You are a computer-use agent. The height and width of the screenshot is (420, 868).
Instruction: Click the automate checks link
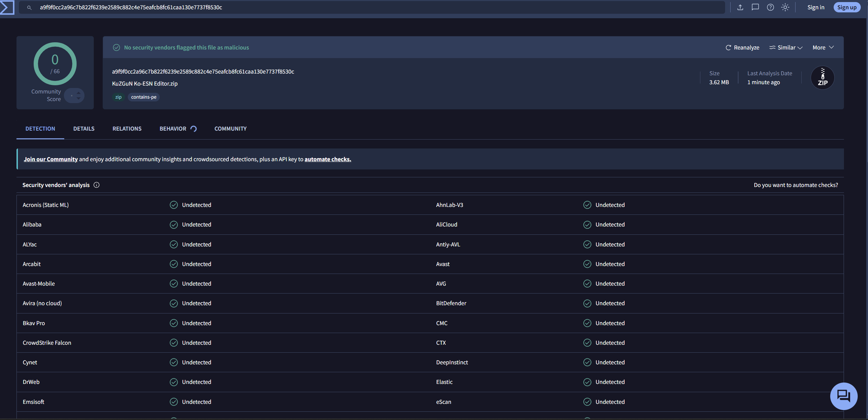(x=328, y=159)
